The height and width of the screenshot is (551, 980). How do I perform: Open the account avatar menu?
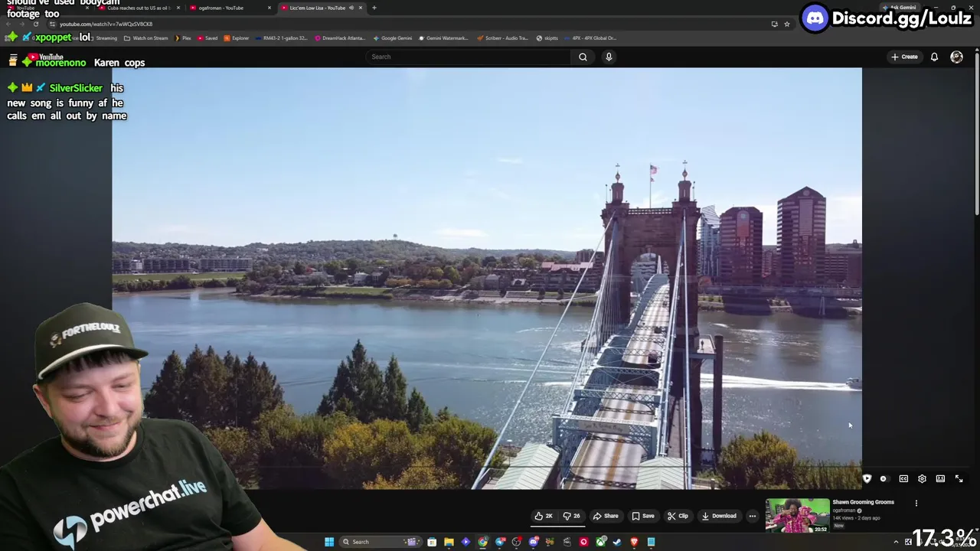[956, 57]
